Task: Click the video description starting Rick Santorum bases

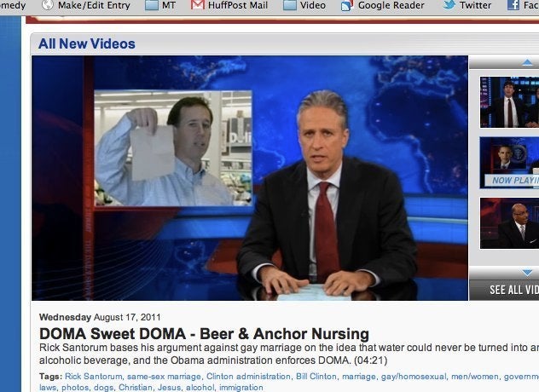Action: coord(289,354)
